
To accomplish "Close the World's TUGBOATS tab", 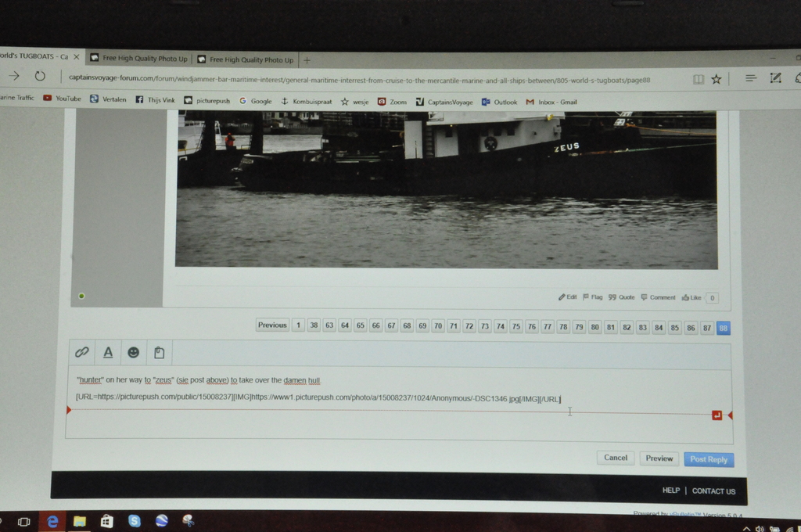I will click(76, 57).
